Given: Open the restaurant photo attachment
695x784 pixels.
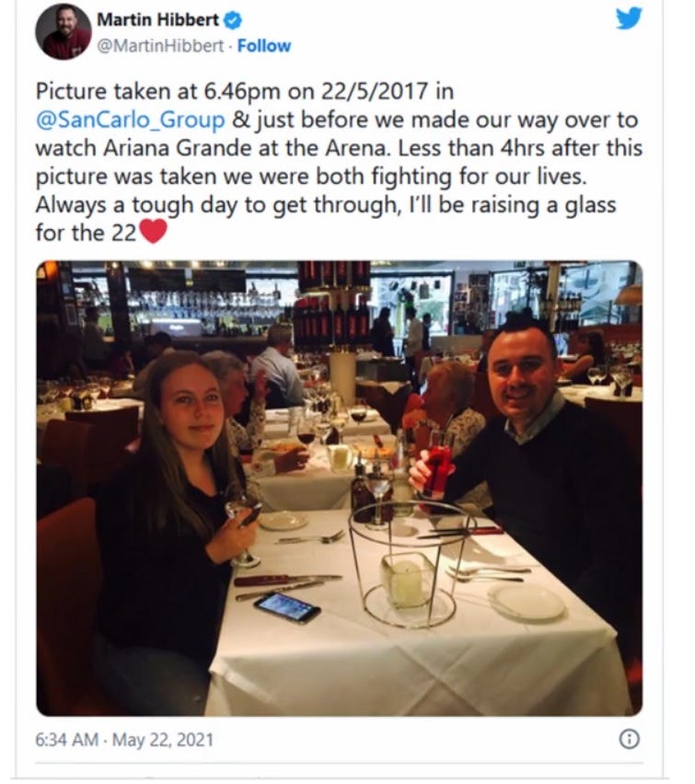Looking at the screenshot, I should (x=340, y=488).
